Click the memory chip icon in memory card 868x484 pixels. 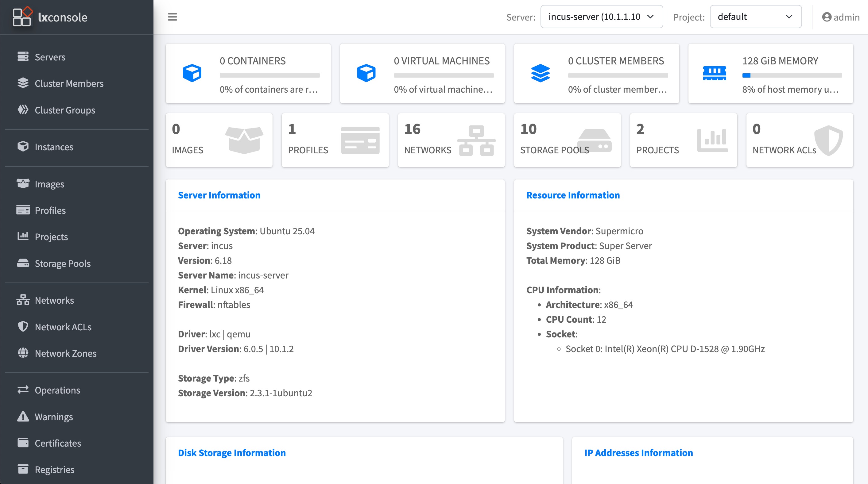click(x=714, y=73)
